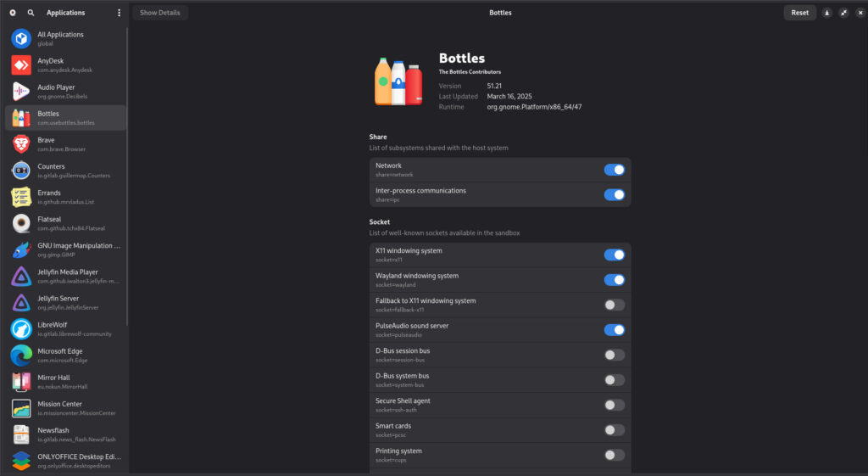The height and width of the screenshot is (476, 868).
Task: Click the minimize window icon
Action: (826, 13)
